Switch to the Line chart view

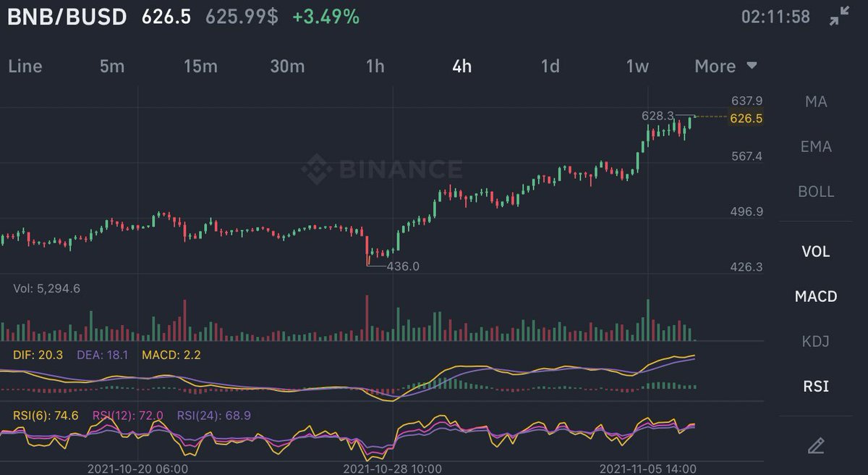tap(25, 66)
